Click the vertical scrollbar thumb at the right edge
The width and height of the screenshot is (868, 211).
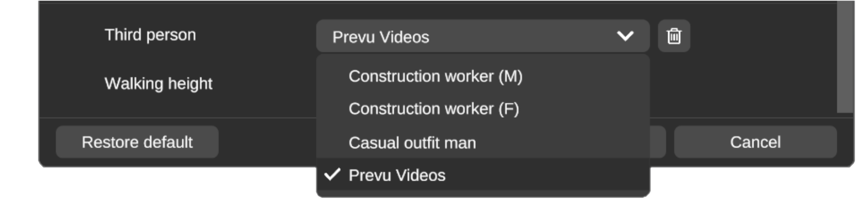point(844,56)
